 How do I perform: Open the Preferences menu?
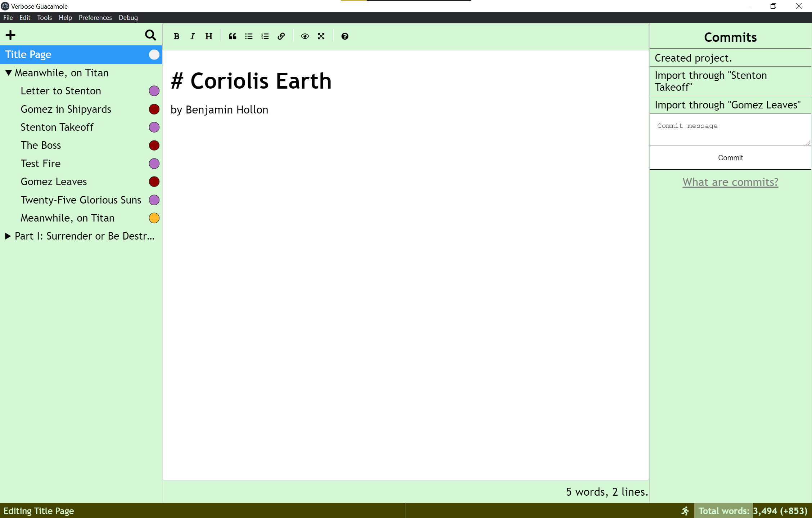(95, 18)
